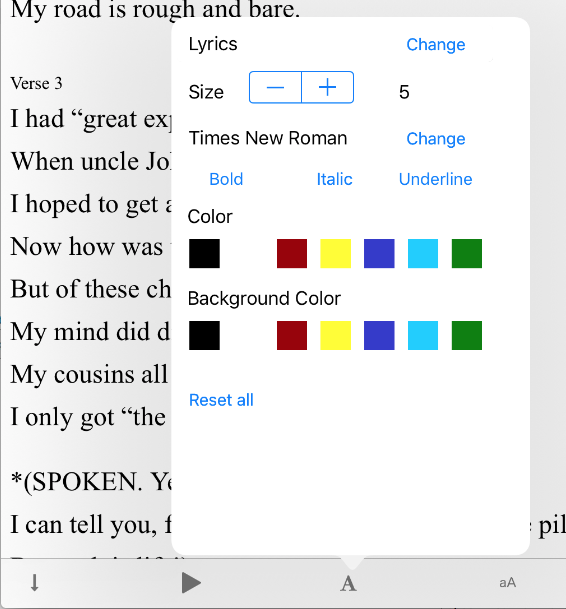Screen dimensions: 566x609
Task: Click the lyric line starting 'When uncle'
Action: 91,161
